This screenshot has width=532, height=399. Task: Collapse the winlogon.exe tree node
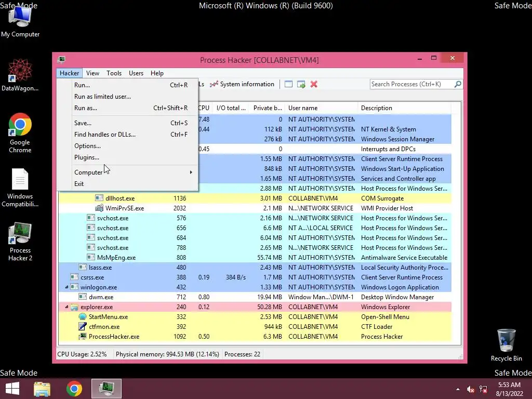66,287
